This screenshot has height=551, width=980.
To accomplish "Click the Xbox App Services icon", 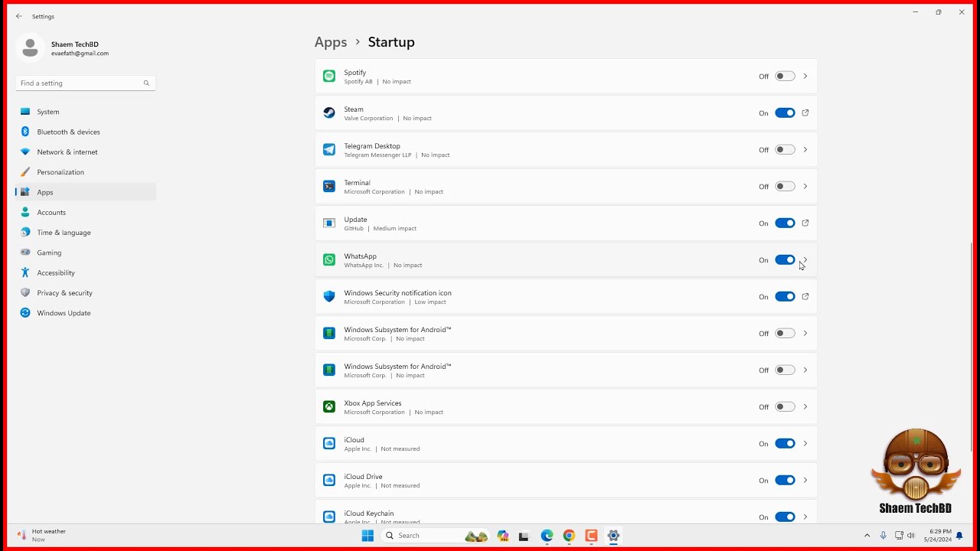I will (329, 407).
